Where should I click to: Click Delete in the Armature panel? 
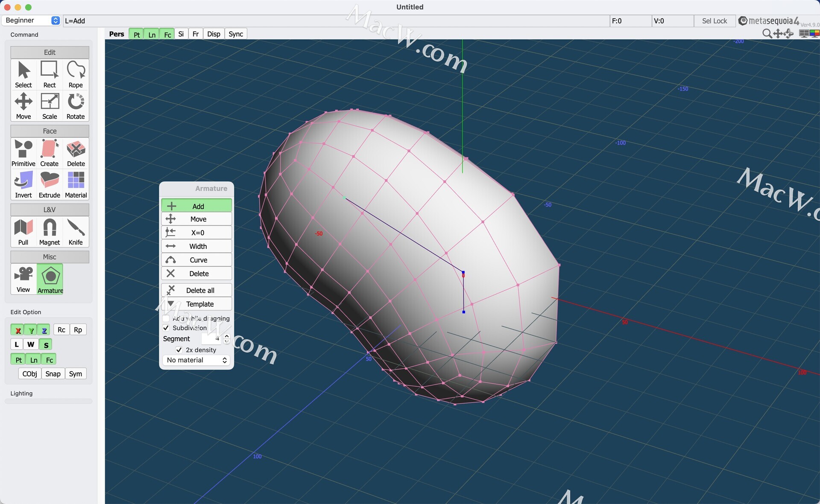click(x=196, y=274)
